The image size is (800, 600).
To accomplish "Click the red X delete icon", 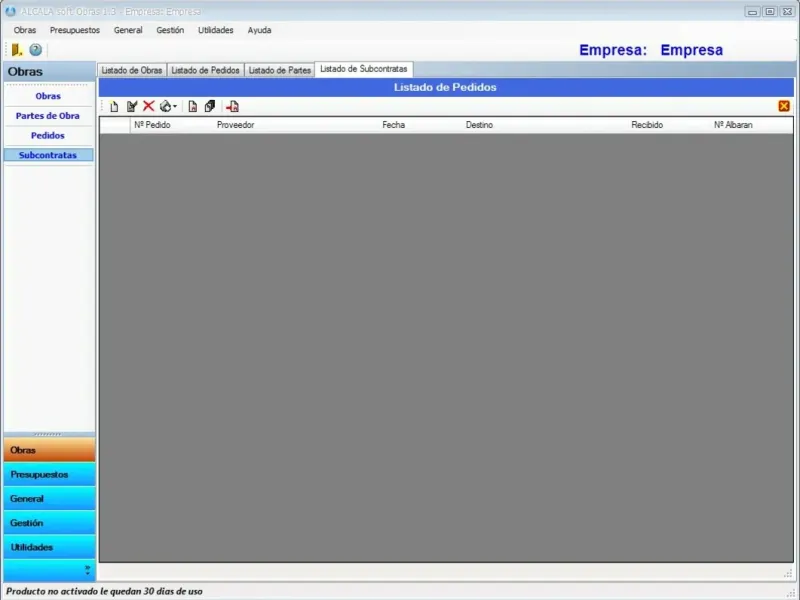I will [148, 106].
